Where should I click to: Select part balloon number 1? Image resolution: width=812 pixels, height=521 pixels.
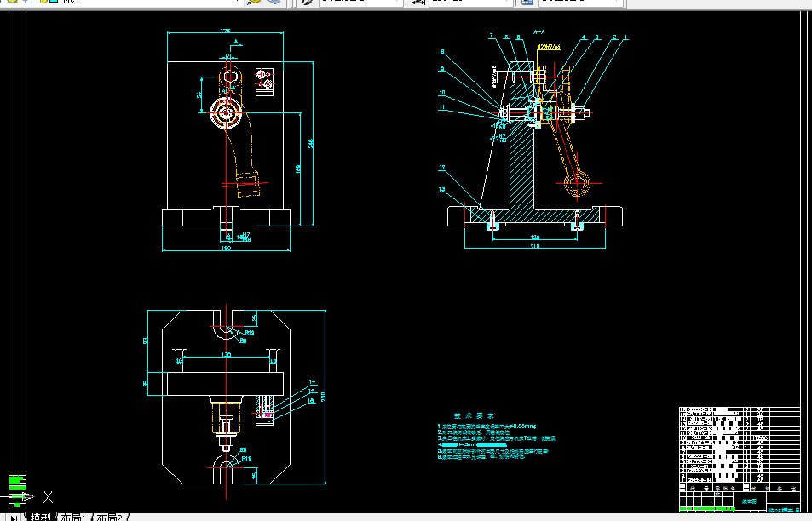[x=625, y=37]
